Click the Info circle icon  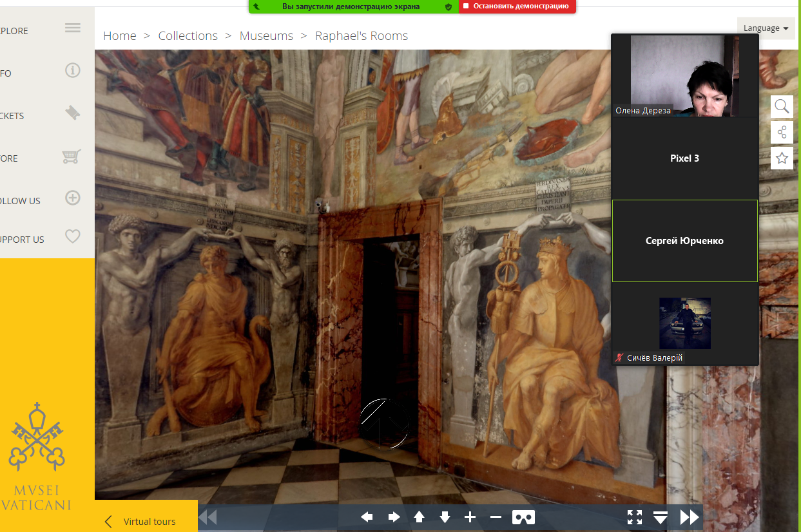(73, 70)
